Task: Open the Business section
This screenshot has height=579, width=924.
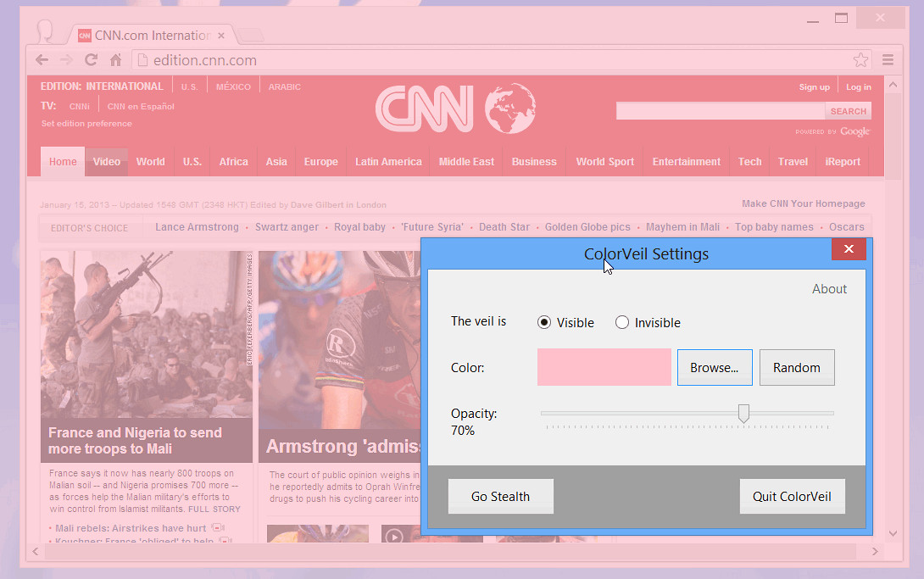Action: (x=534, y=161)
